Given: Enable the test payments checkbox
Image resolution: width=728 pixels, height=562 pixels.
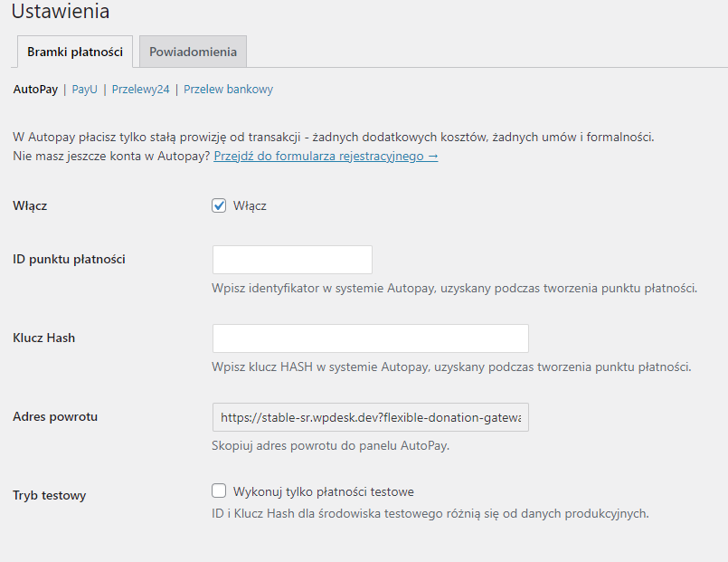Looking at the screenshot, I should click(x=219, y=491).
